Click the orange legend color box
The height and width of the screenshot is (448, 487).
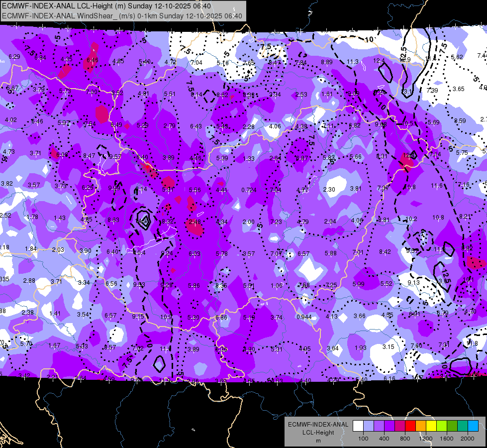(420, 426)
